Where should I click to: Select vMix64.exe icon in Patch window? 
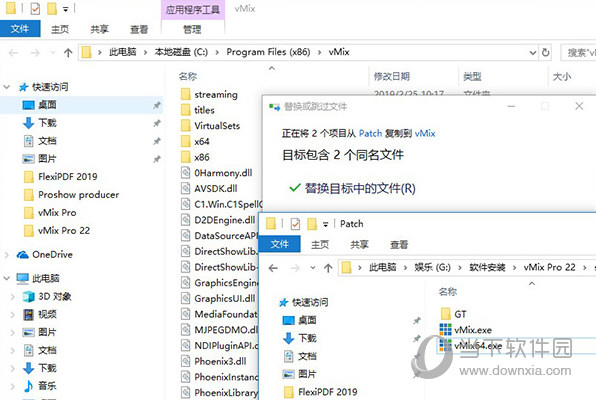tap(445, 345)
